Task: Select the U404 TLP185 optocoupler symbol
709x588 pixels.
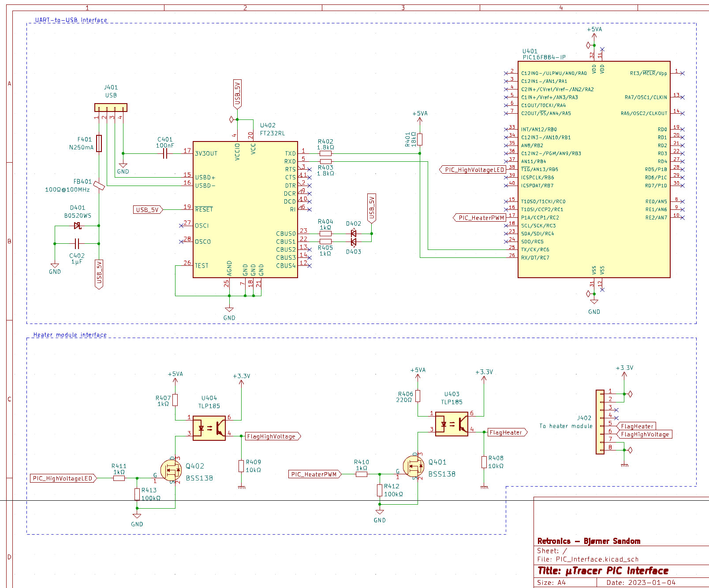Action: point(209,428)
